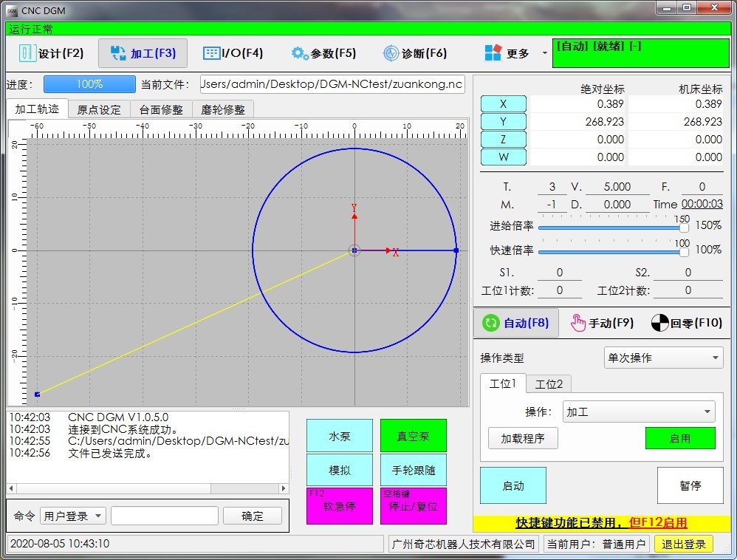Viewport: 737px width, 560px height.
Task: Expand the 操作类型 单次操作 dropdown
Action: tap(662, 358)
